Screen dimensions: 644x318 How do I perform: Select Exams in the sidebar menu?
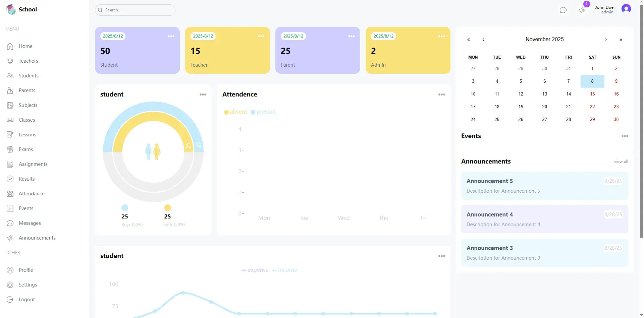26,149
